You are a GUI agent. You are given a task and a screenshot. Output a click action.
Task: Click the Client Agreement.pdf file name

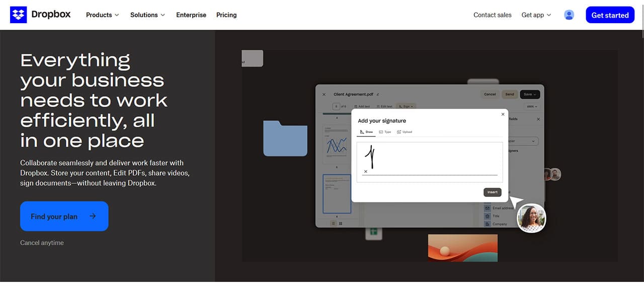(x=353, y=94)
